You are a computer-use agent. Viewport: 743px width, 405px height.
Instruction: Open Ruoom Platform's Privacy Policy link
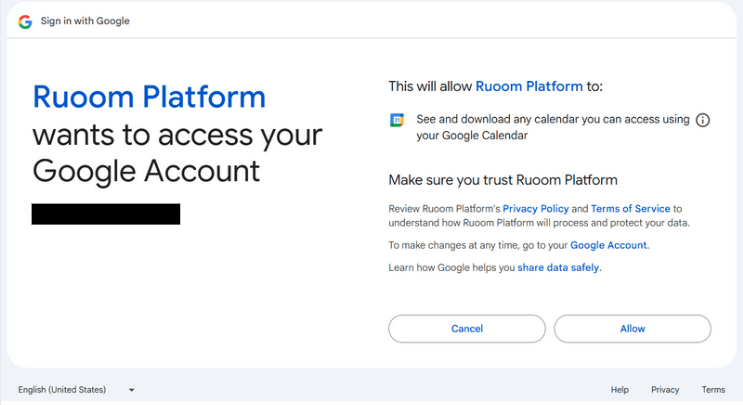[536, 208]
